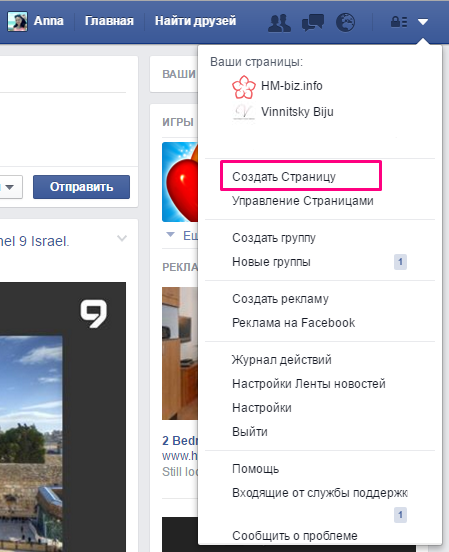Viewport: 449px width, 552px height.
Task: Expand the post options chevron near Israel
Action: pyautogui.click(x=122, y=238)
